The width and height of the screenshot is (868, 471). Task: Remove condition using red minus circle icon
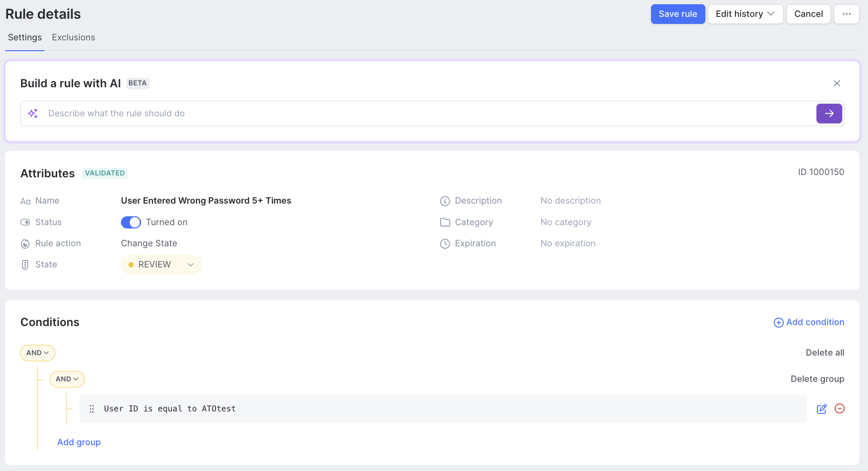840,409
